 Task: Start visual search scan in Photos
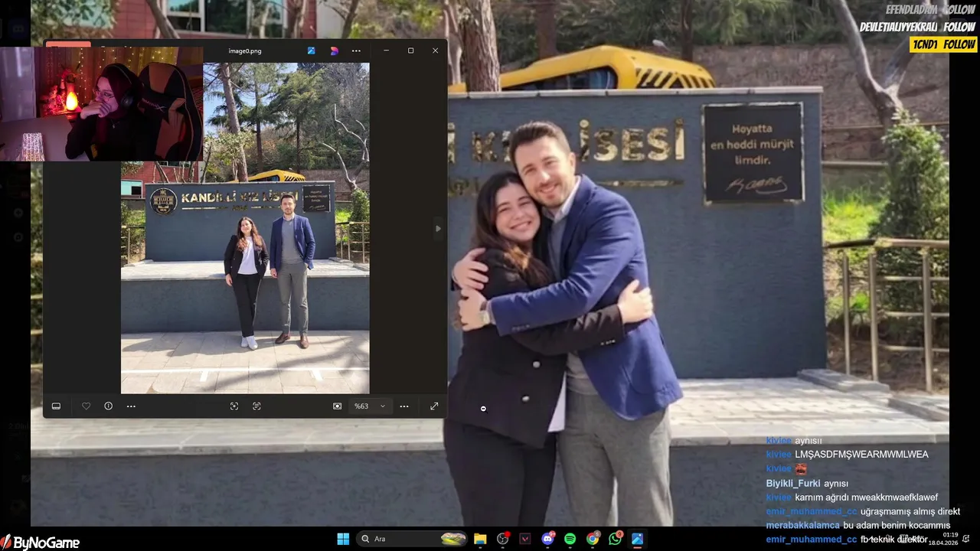click(234, 406)
